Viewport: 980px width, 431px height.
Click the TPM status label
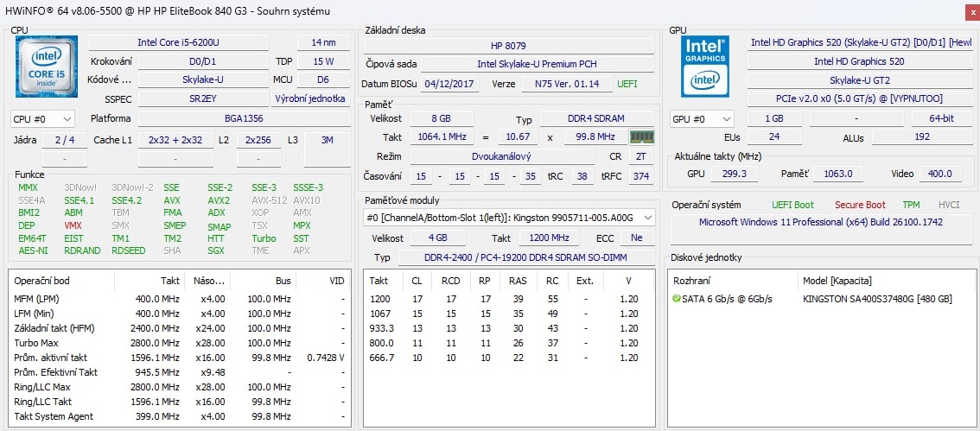tap(911, 205)
